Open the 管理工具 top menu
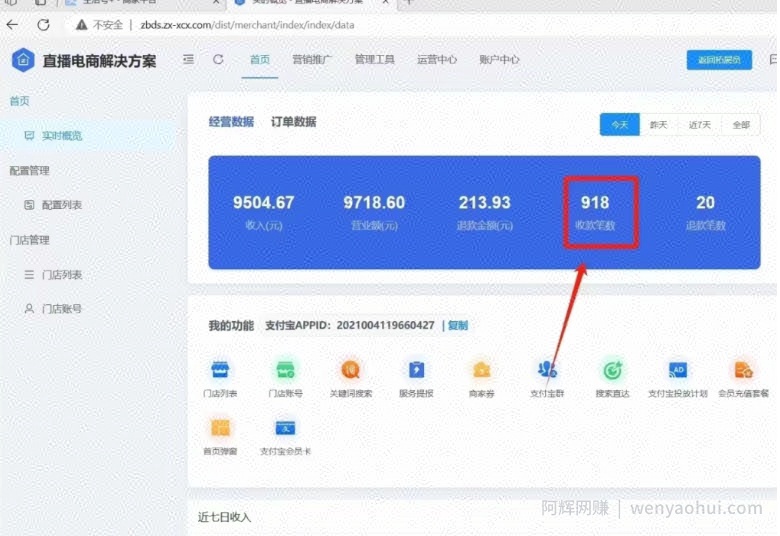 click(x=375, y=60)
